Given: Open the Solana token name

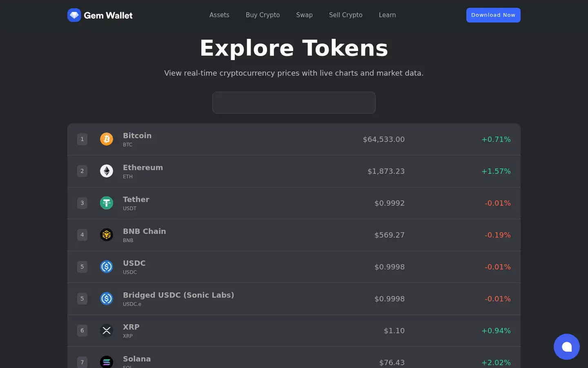Looking at the screenshot, I should coord(137,359).
